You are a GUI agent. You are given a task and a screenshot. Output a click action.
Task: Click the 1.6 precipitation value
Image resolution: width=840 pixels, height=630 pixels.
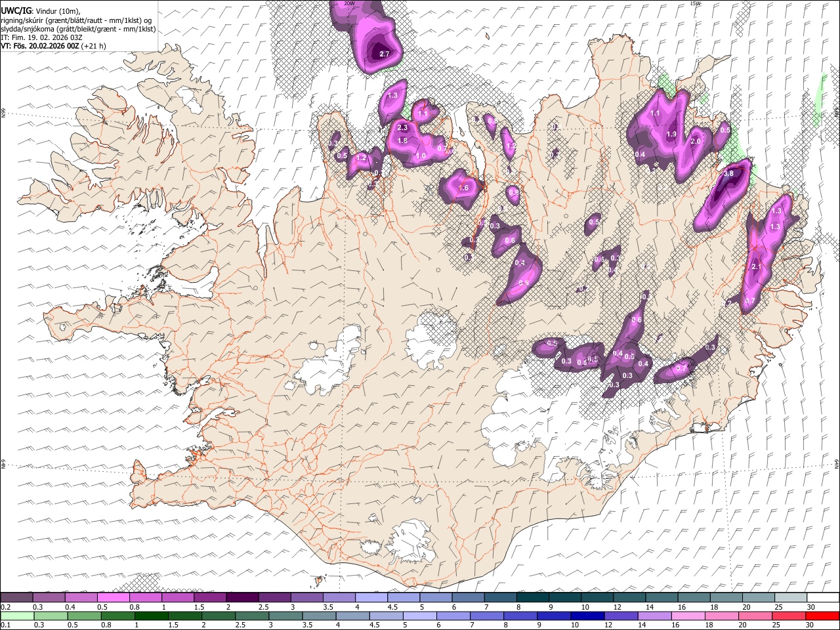tap(463, 188)
